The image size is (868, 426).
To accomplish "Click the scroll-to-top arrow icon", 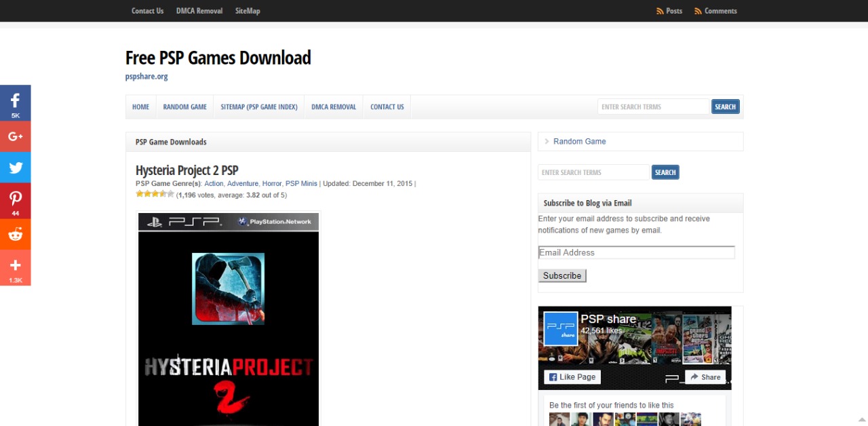I will pos(862,419).
